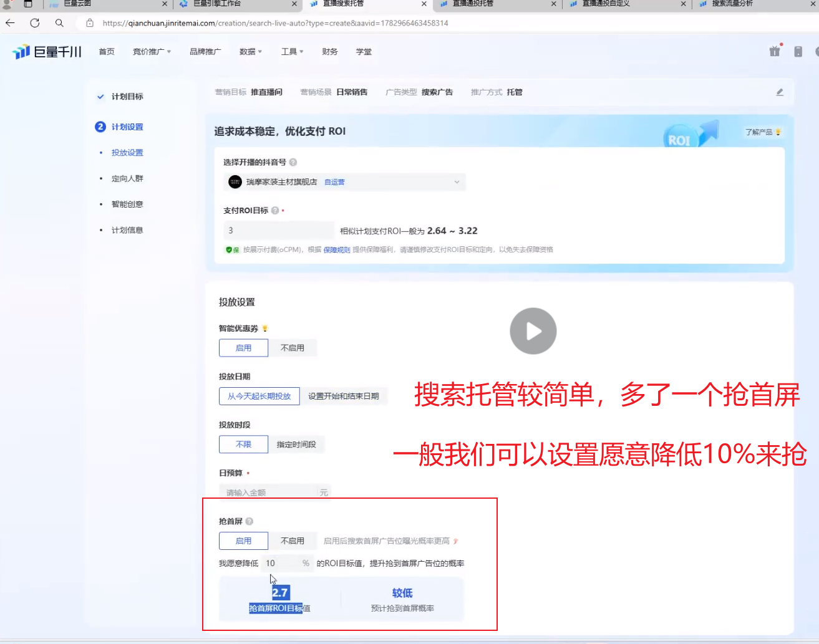Click help icon next to 抢首屏
The image size is (819, 644).
250,521
